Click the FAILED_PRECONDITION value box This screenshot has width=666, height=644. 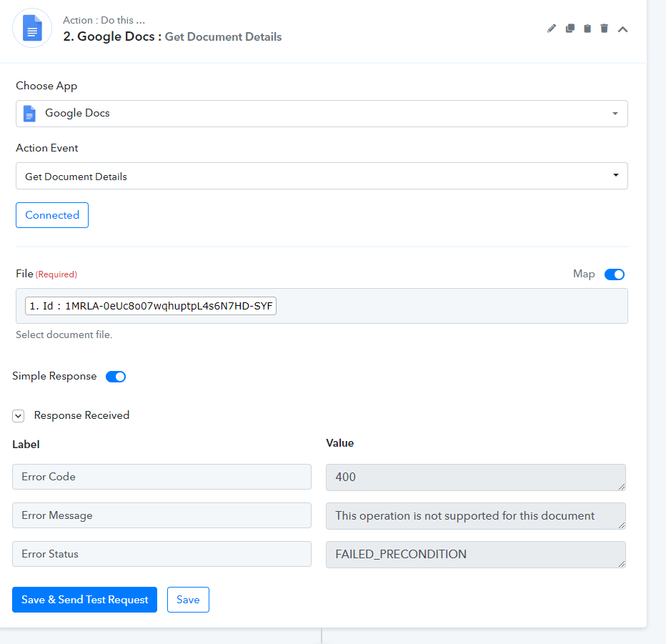point(476,555)
